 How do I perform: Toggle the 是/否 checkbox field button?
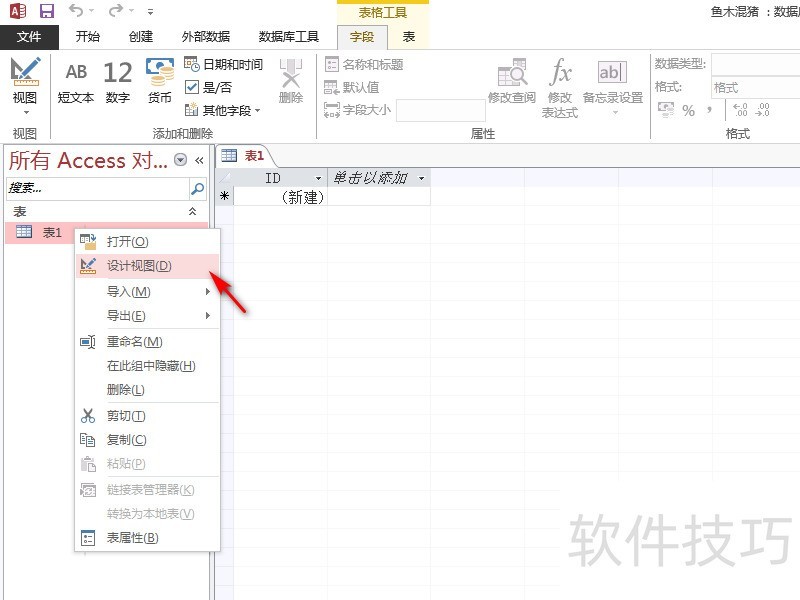pos(209,87)
